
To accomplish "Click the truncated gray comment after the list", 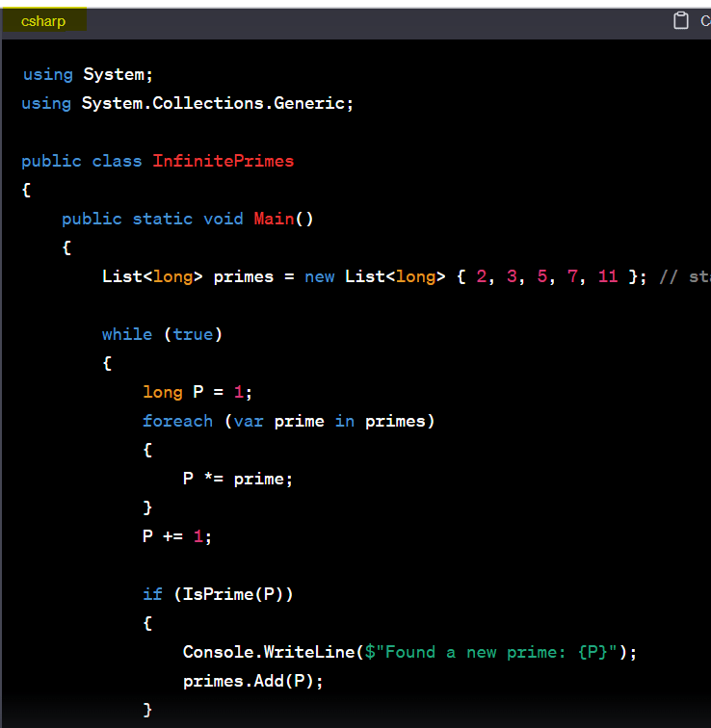I will 684,276.
